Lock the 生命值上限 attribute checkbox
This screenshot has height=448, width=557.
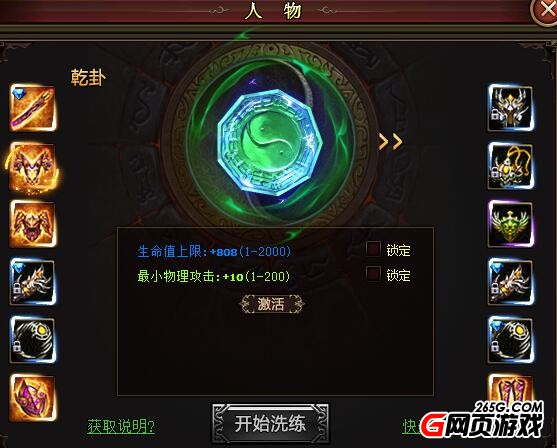tap(373, 249)
